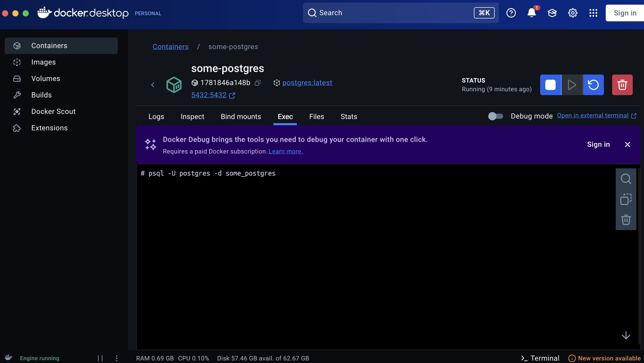Select Docker Scout in the sidebar

(x=53, y=111)
